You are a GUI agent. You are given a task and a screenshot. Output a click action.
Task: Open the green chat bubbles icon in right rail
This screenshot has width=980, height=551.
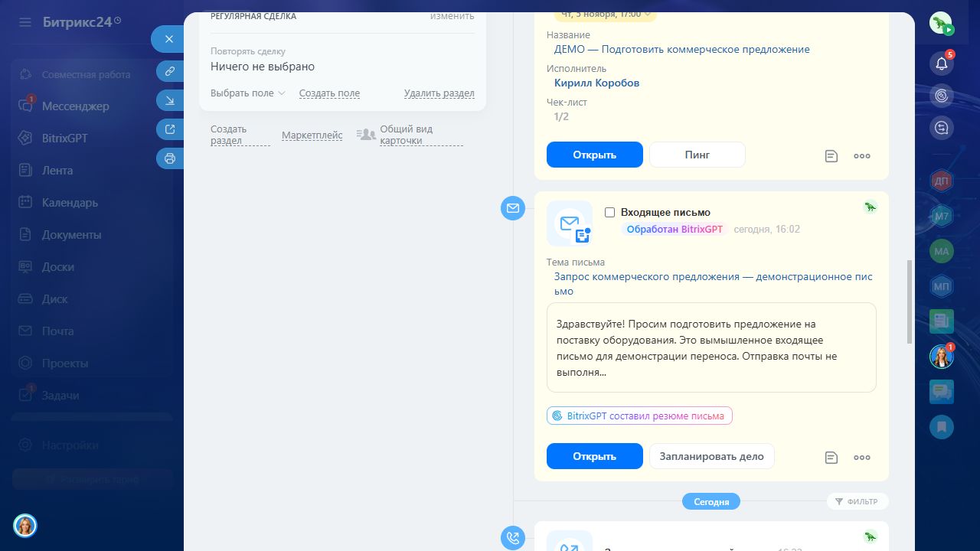[942, 392]
